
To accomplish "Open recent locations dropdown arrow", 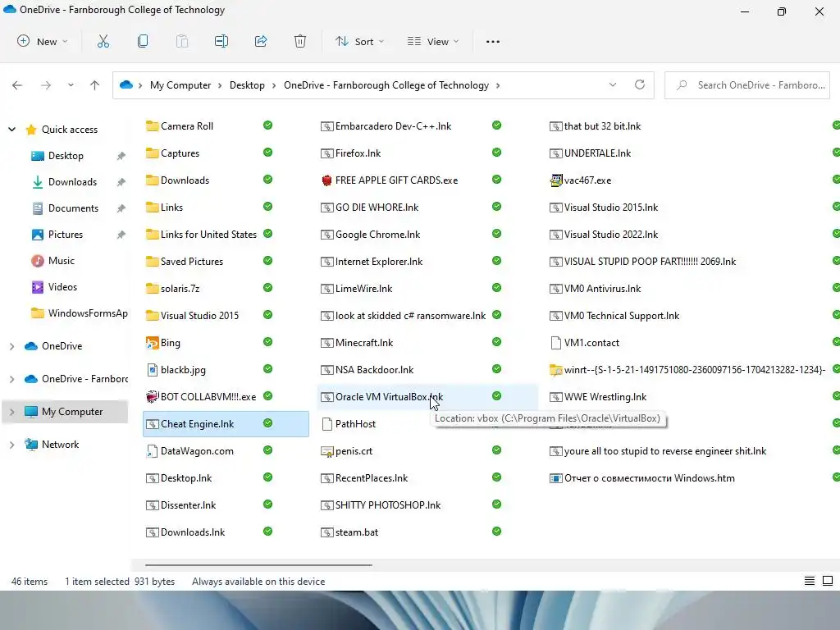I will click(x=71, y=85).
